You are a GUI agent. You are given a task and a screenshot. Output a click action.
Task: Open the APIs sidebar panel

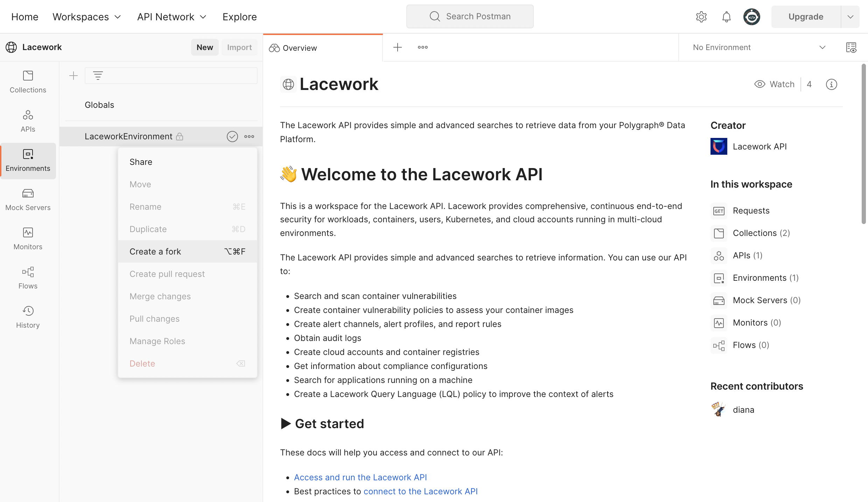point(28,121)
